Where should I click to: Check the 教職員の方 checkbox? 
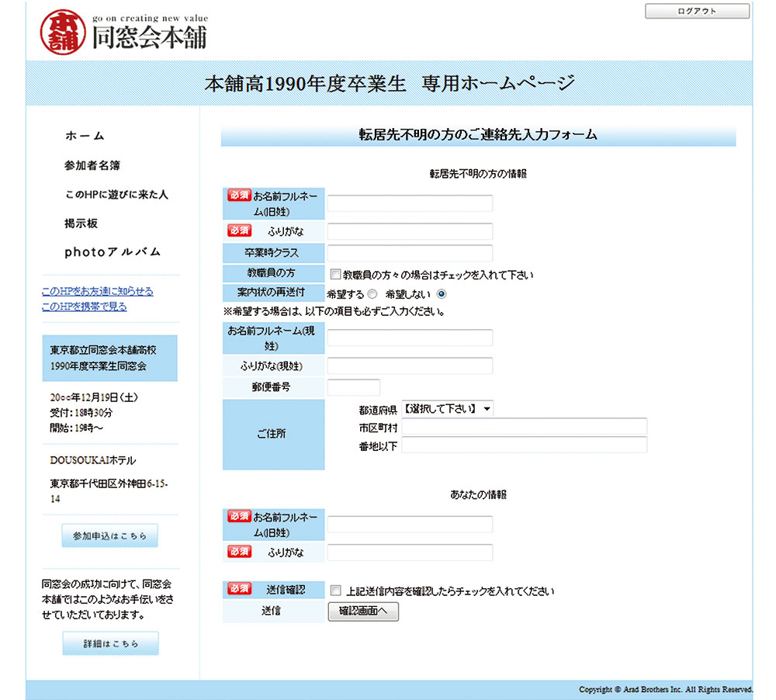(335, 274)
